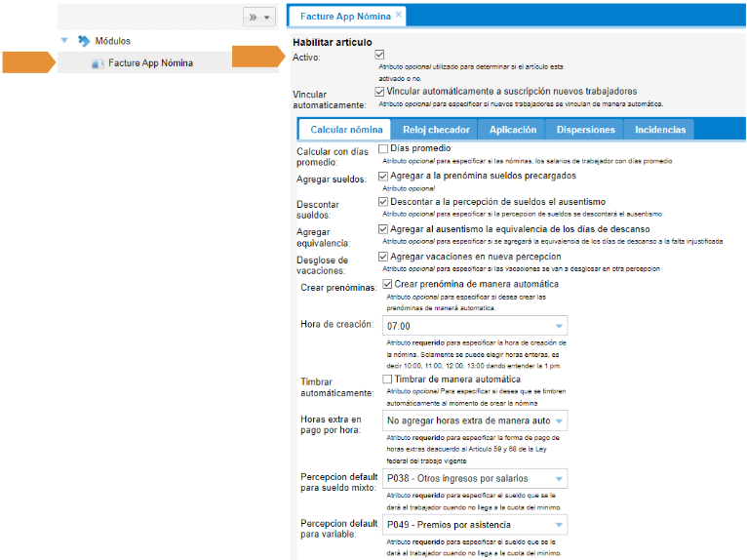Open the sidebar collapse arrows menu

259,18
